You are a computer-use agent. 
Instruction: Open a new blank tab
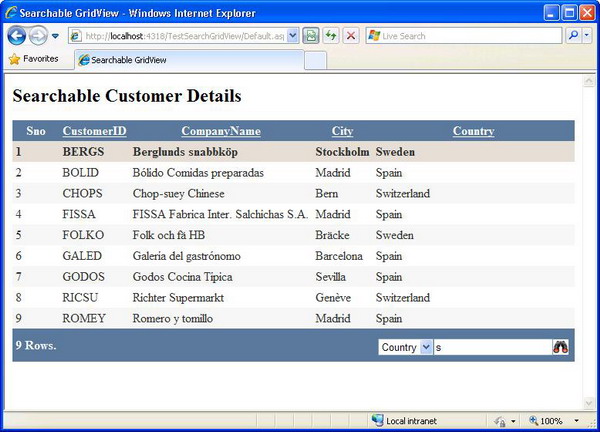tap(315, 60)
